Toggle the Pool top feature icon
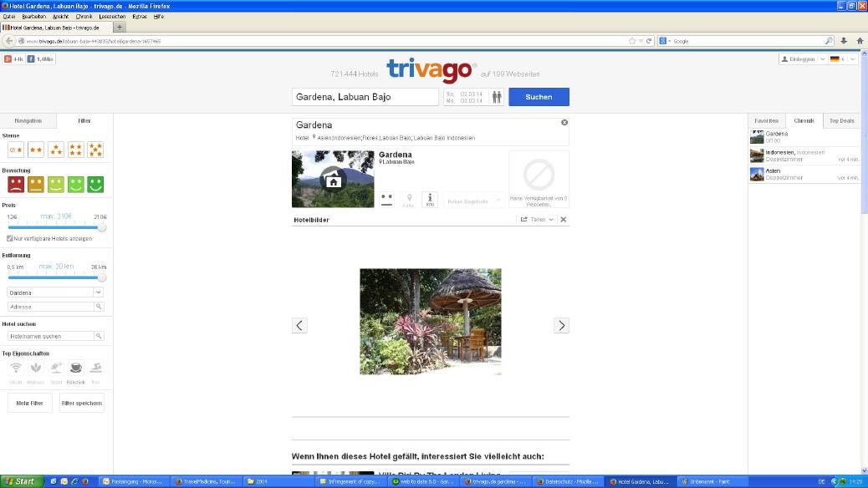 tap(96, 369)
